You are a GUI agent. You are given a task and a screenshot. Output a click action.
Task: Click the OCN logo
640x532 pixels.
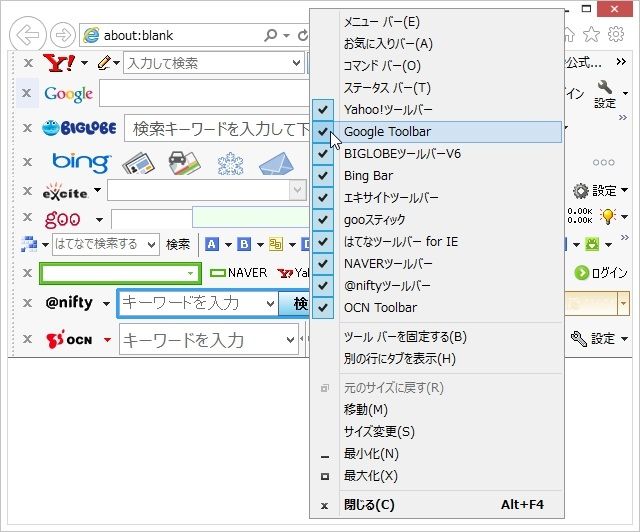pyautogui.click(x=69, y=340)
